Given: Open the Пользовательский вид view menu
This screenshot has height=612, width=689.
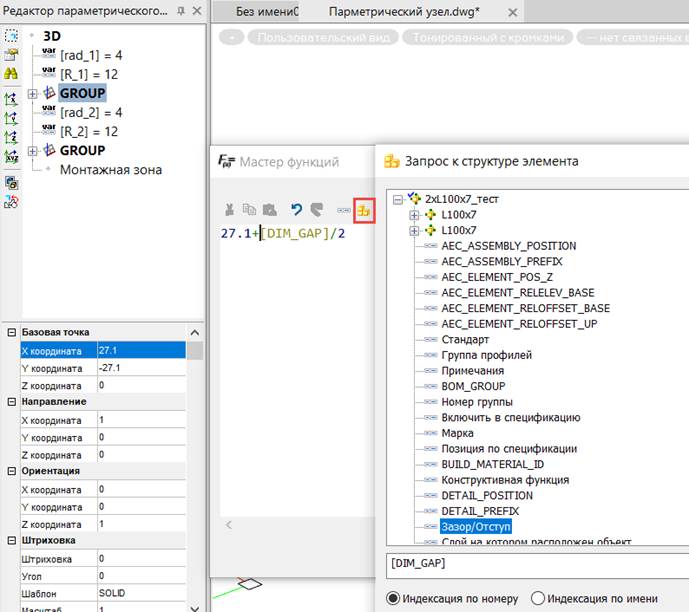Looking at the screenshot, I should pyautogui.click(x=323, y=38).
